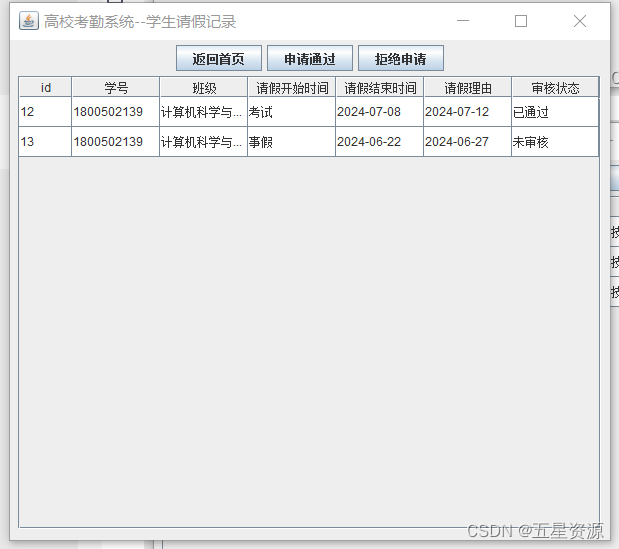The width and height of the screenshot is (619, 549).
Task: Click the 学号 column header
Action: (116, 87)
